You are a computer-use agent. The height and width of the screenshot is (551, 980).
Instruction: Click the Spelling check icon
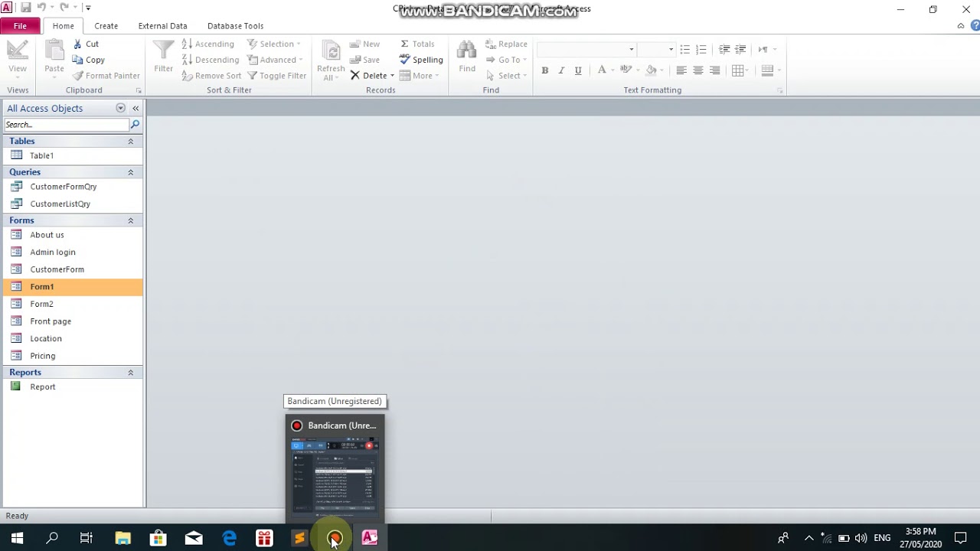click(421, 60)
